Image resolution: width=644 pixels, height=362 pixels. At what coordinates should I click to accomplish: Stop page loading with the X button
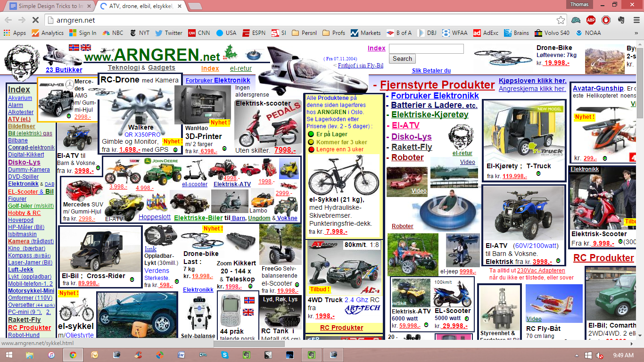coord(36,20)
